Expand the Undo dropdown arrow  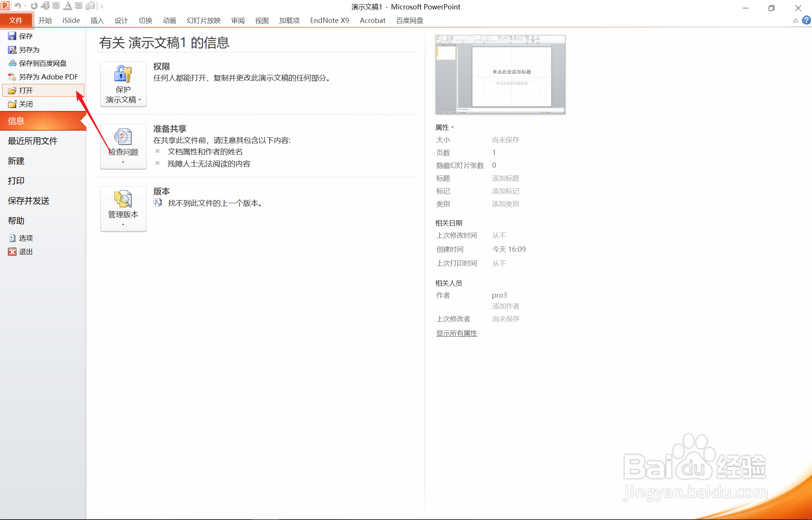click(25, 6)
